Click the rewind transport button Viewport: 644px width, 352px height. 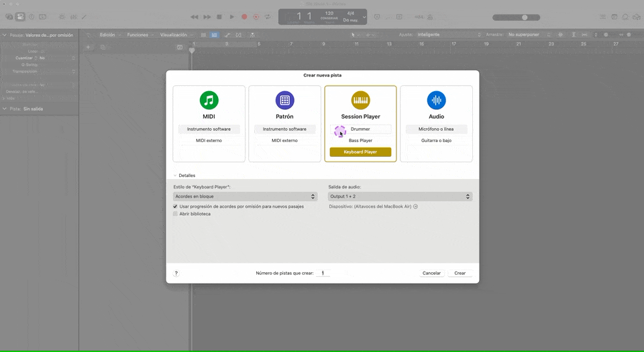coord(195,17)
